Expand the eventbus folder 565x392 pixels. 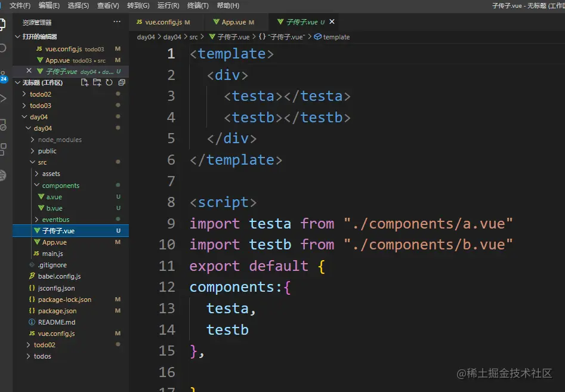point(36,220)
